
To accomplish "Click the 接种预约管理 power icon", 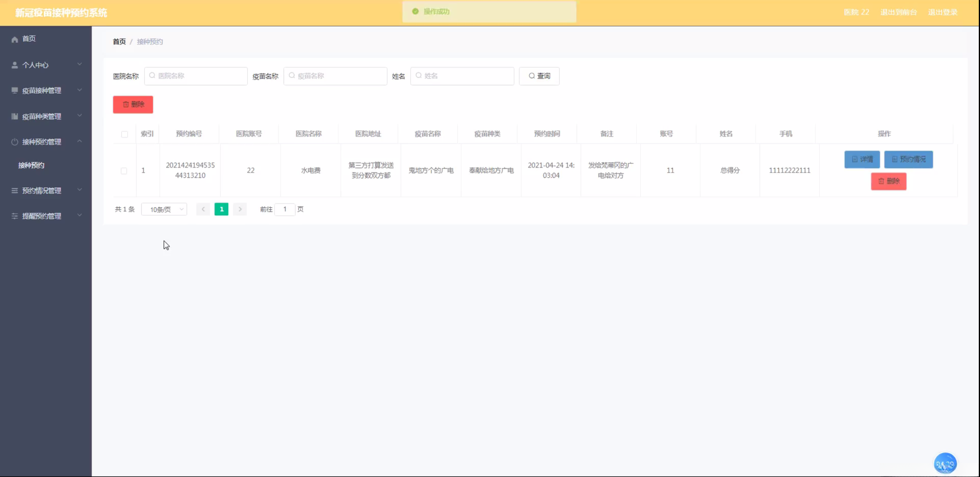I will (x=15, y=142).
